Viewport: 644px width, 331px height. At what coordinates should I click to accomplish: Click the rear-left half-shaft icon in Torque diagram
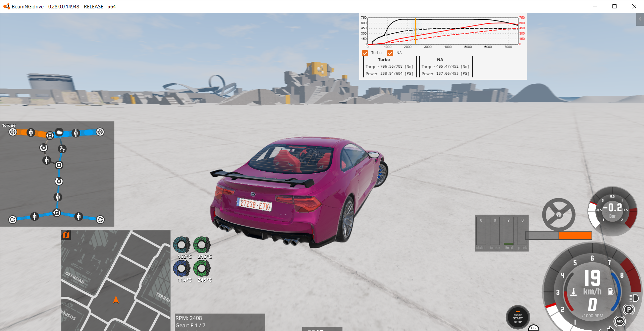pyautogui.click(x=34, y=217)
